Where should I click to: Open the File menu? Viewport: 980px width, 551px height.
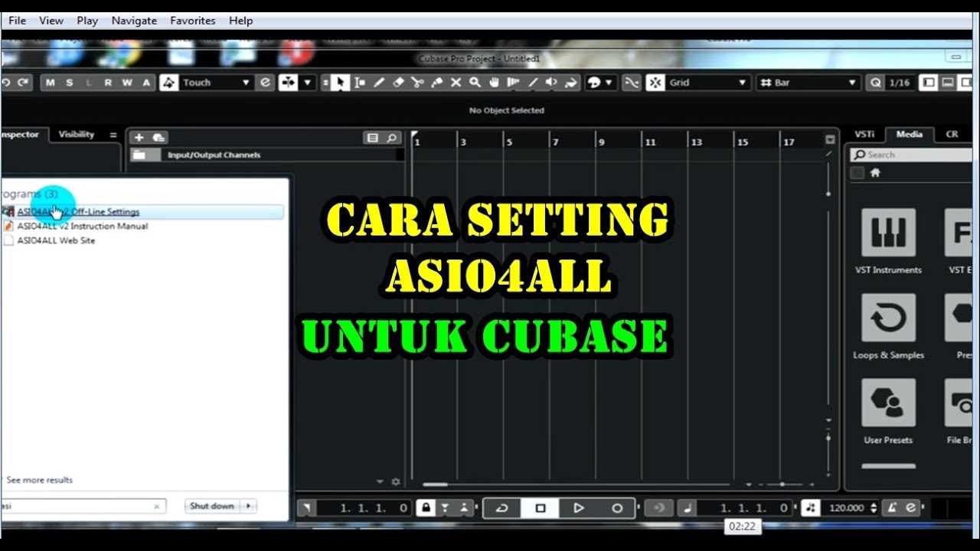[17, 21]
